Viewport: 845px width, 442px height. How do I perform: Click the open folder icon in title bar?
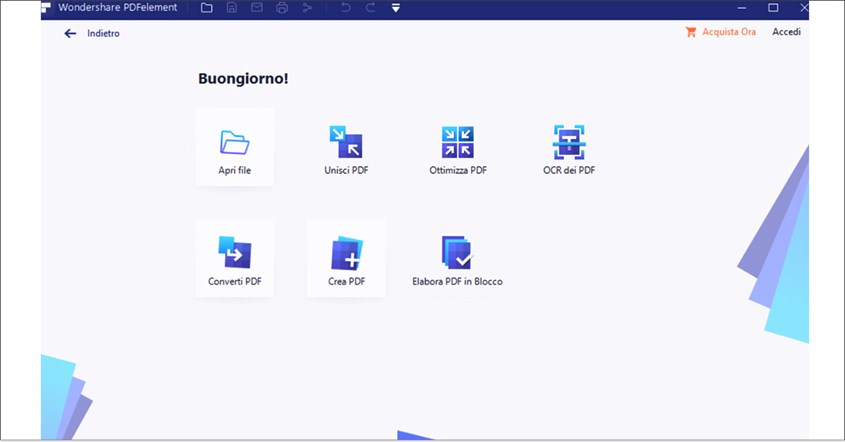point(206,8)
